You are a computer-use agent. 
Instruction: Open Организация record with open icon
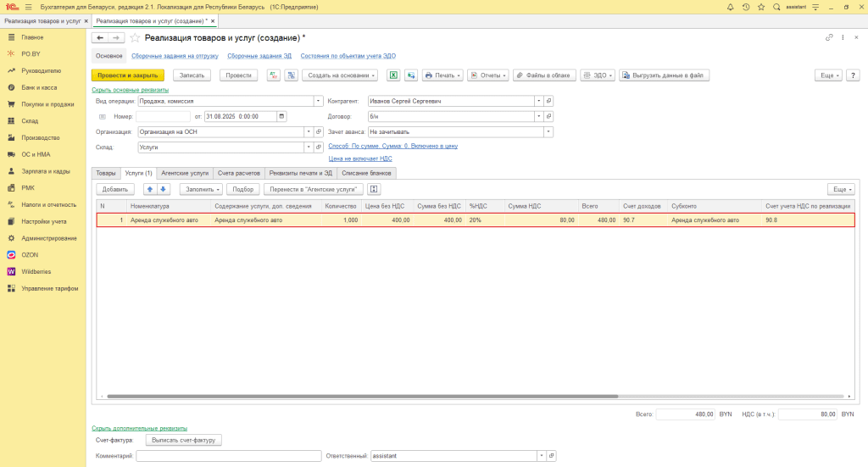[319, 131]
